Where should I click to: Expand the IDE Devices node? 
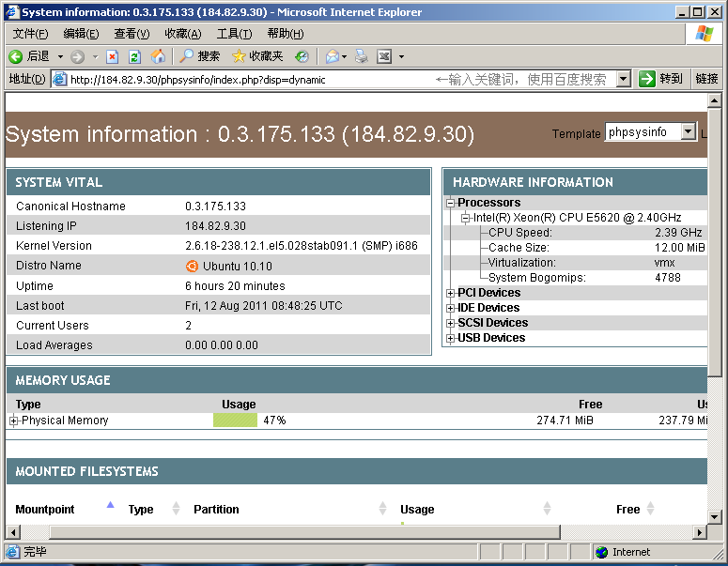[450, 308]
